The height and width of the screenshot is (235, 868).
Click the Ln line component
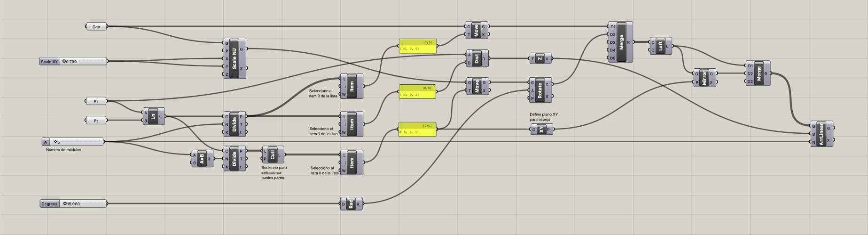coord(153,117)
